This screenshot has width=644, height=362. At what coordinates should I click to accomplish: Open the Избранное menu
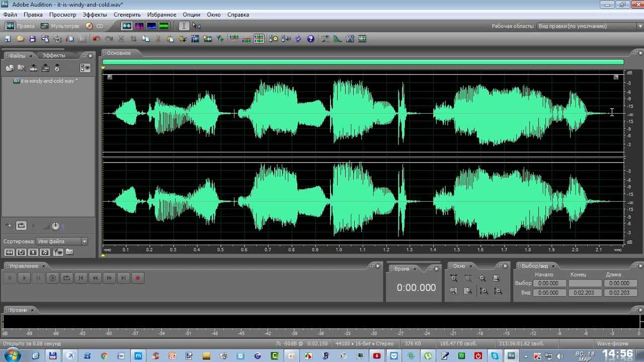(162, 15)
